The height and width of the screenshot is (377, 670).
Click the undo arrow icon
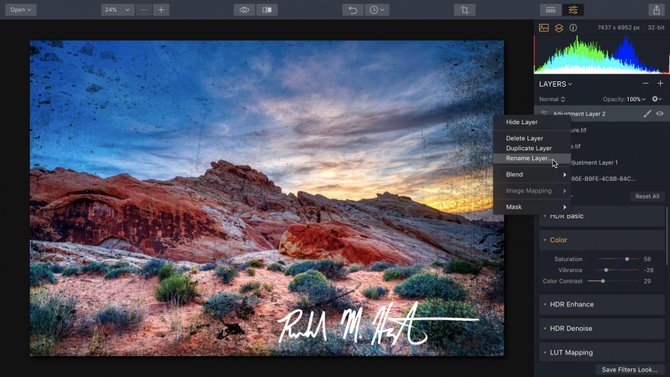[x=353, y=10]
